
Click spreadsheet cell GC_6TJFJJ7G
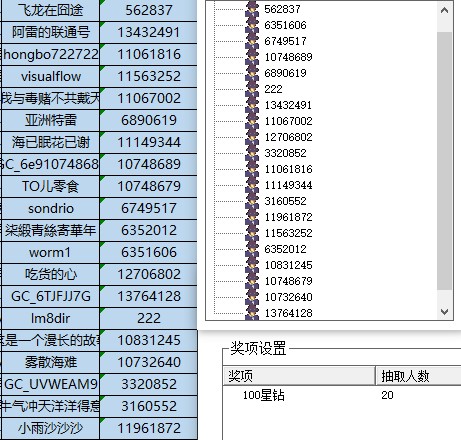(50, 296)
